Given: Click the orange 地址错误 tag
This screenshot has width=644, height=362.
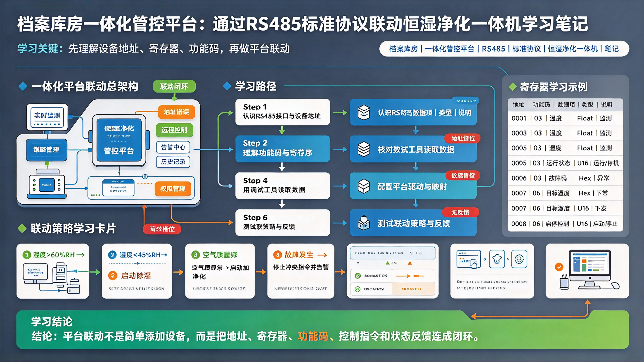Looking at the screenshot, I should click(177, 112).
